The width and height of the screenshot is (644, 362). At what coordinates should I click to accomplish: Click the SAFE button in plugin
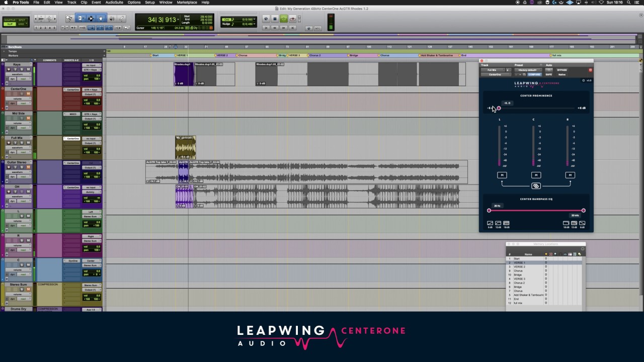[x=549, y=74]
